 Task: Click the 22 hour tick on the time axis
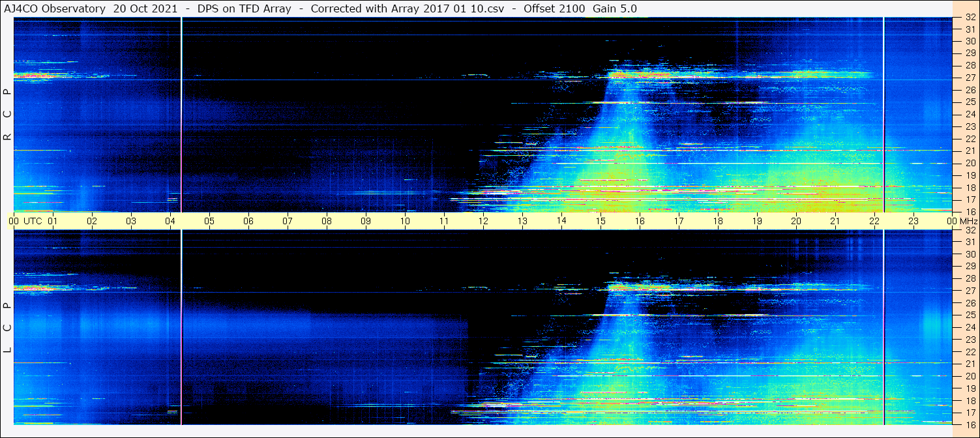pyautogui.click(x=874, y=221)
